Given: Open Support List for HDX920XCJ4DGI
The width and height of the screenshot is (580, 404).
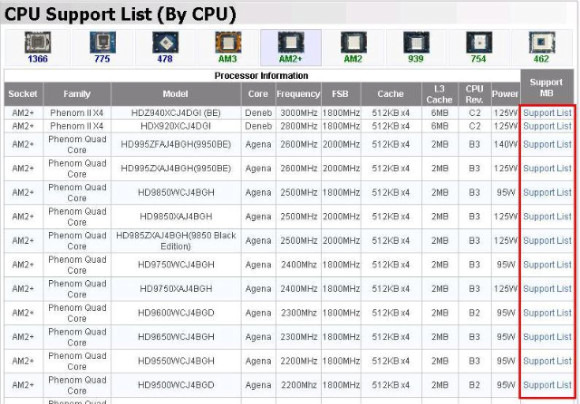Looking at the screenshot, I should click(547, 126).
